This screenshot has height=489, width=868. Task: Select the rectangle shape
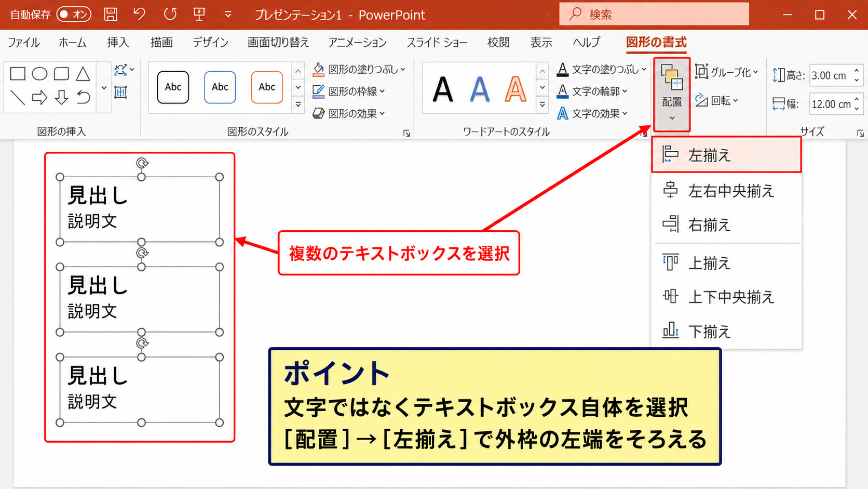pos(18,74)
